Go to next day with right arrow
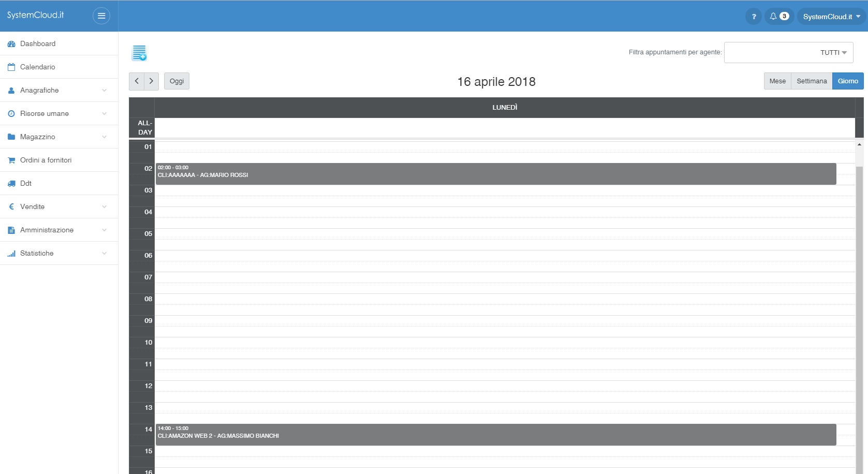 (x=151, y=81)
